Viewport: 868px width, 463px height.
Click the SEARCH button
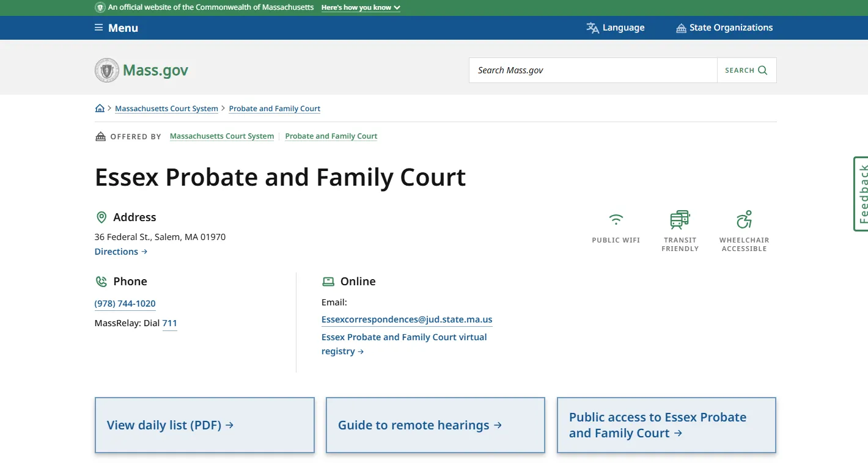tap(746, 70)
